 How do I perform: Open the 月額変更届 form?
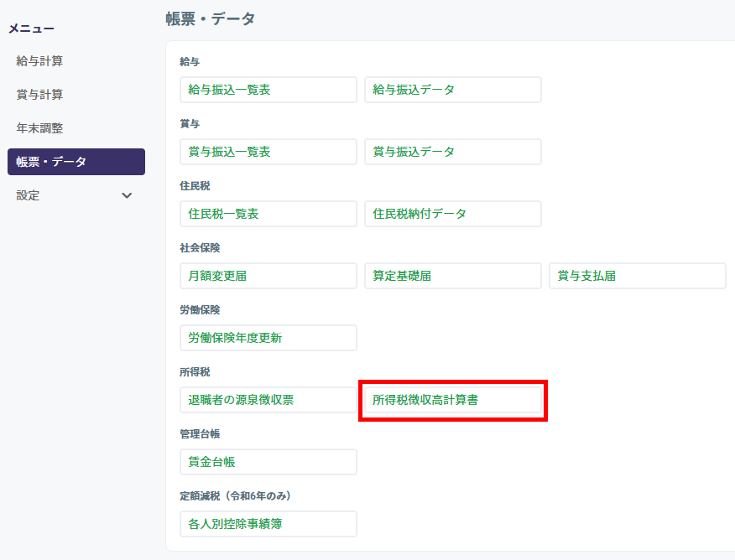(268, 276)
